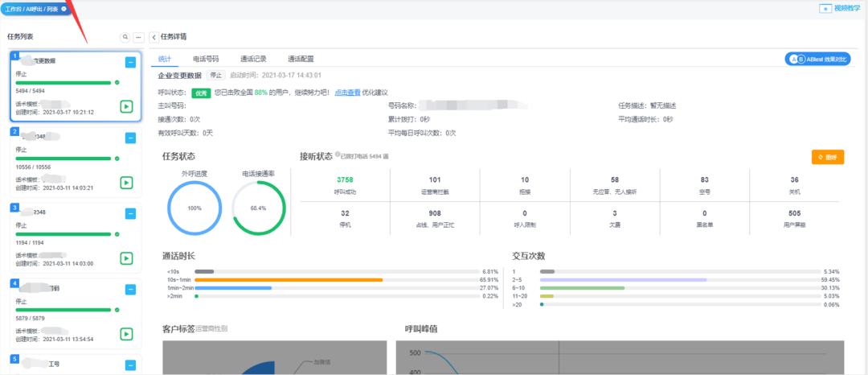Click the 6~10 interaction bar at 30.13%
This screenshot has width=868, height=375.
(681, 288)
